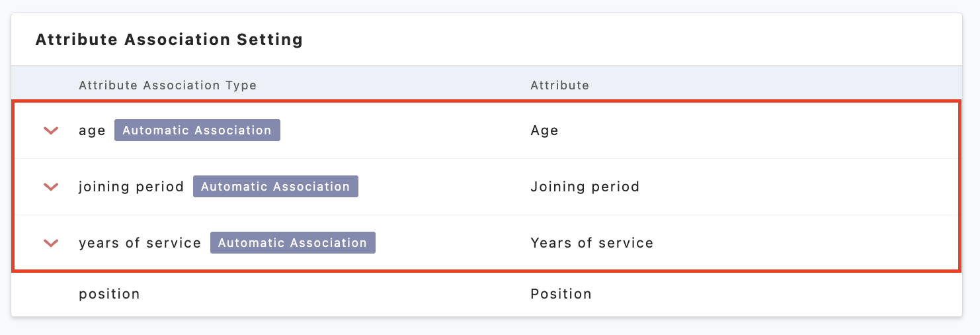
Task: Click the Attribute Association Setting panel title
Action: coord(169,40)
